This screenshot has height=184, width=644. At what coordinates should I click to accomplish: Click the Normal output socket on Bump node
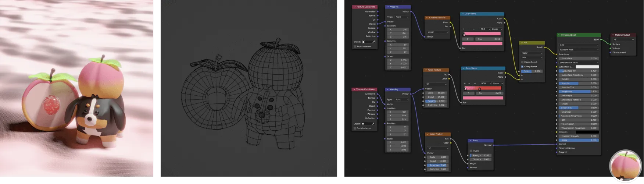(x=494, y=145)
